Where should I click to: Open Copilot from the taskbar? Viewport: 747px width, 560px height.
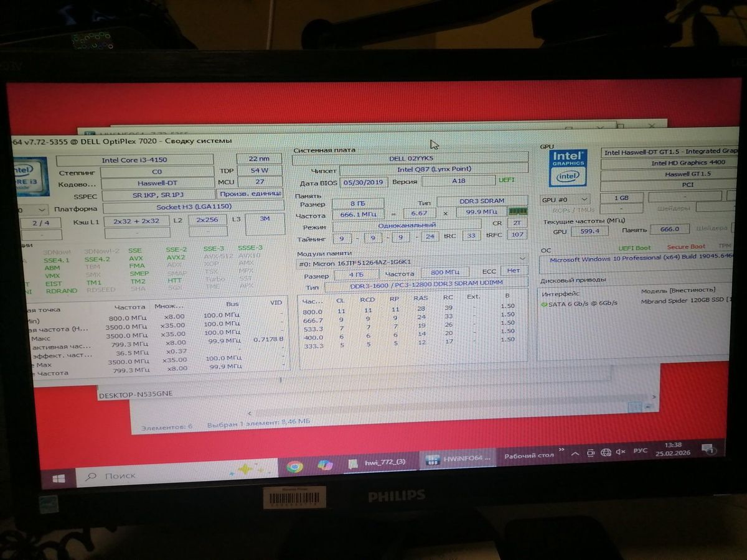(325, 465)
